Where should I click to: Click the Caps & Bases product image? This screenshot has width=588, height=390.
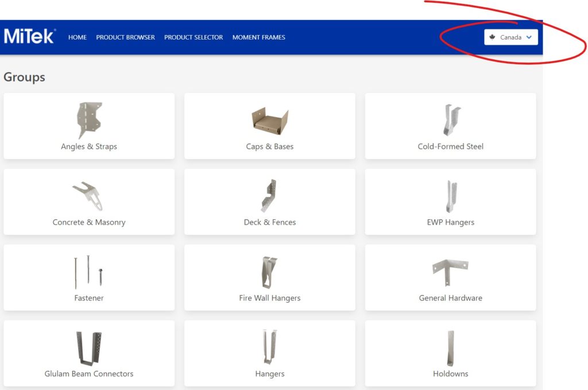[x=270, y=121]
